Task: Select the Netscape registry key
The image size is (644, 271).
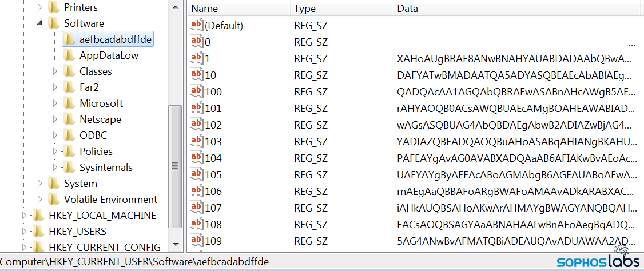Action: pos(100,119)
